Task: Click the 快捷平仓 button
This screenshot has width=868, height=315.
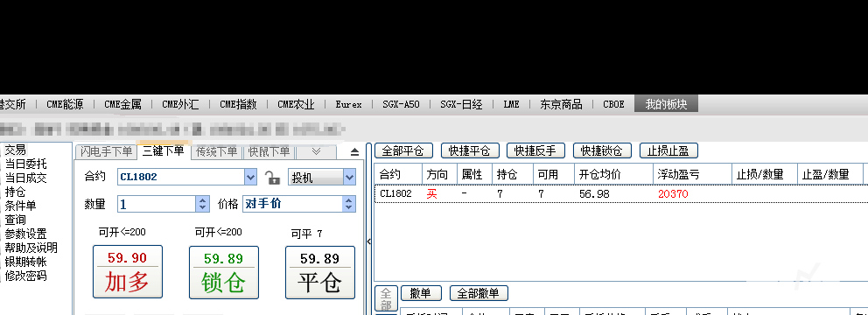Action: pyautogui.click(x=470, y=150)
